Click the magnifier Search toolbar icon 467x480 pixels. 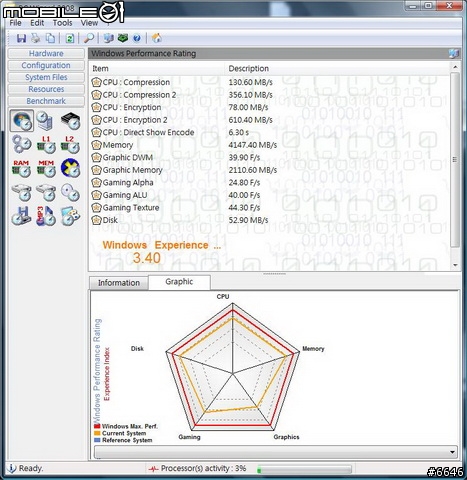click(89, 38)
